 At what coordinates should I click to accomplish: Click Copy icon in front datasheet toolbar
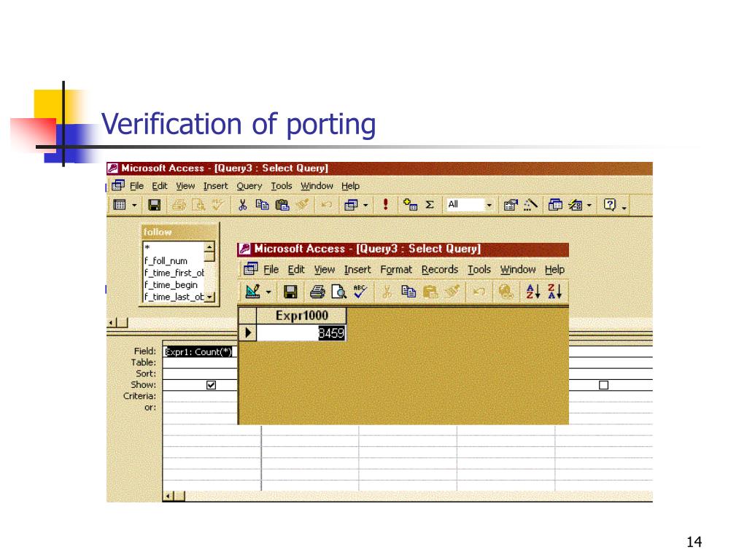click(x=409, y=292)
